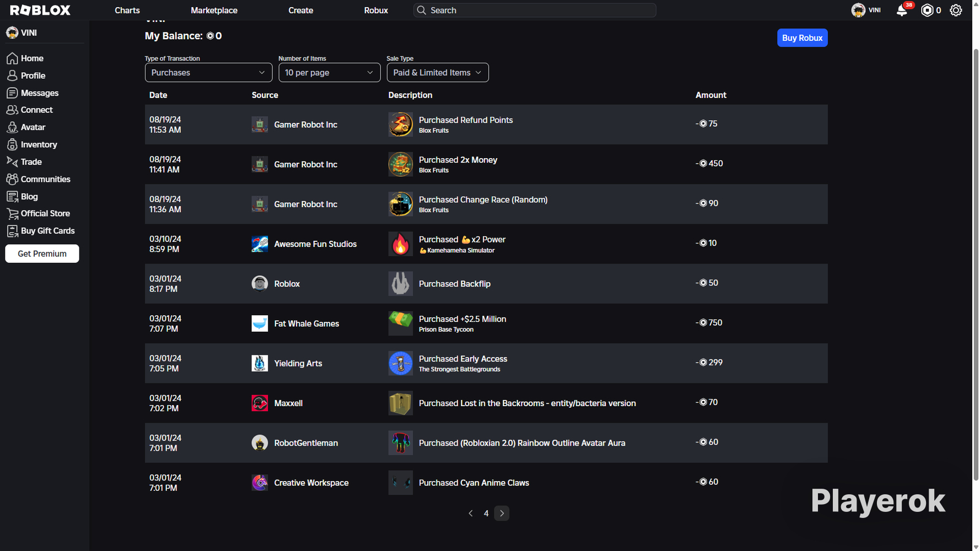Click the Connect sidebar icon

click(x=12, y=110)
